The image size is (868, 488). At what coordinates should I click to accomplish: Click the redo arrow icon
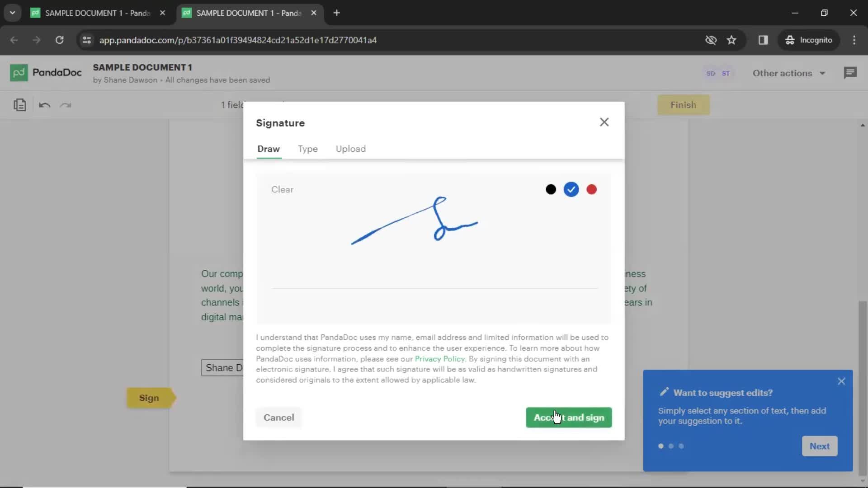(65, 105)
